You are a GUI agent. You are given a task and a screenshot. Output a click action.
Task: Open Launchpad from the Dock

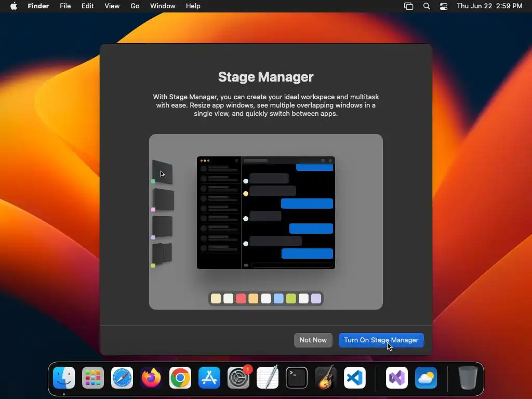point(93,378)
